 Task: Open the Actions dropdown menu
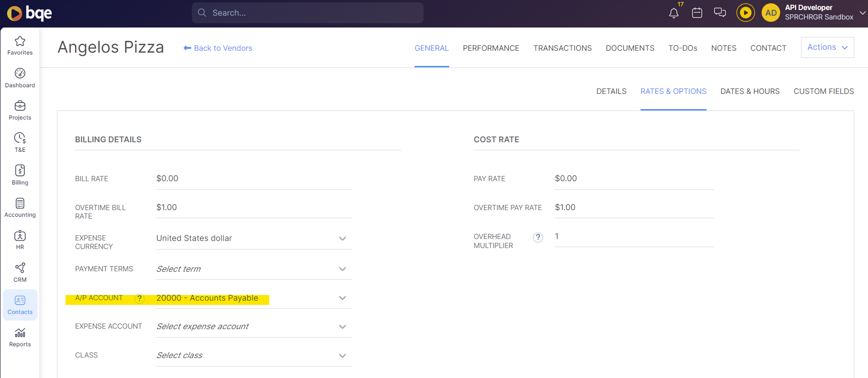tap(827, 47)
